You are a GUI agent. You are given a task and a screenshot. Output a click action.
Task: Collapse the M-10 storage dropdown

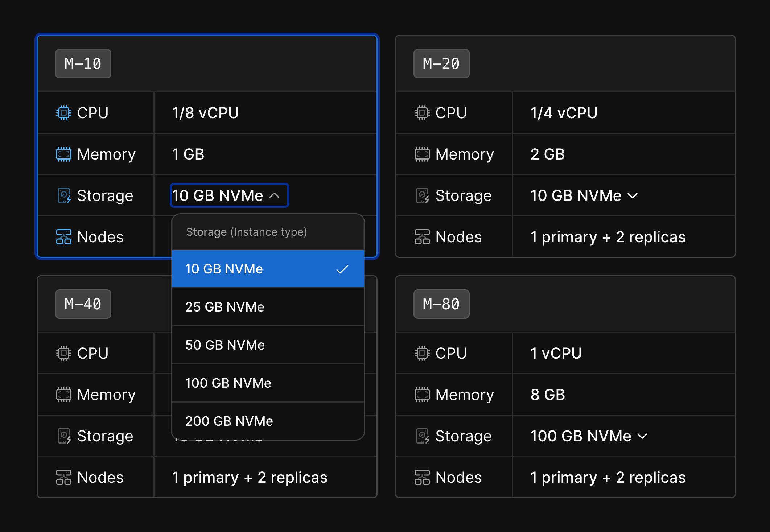tap(229, 195)
